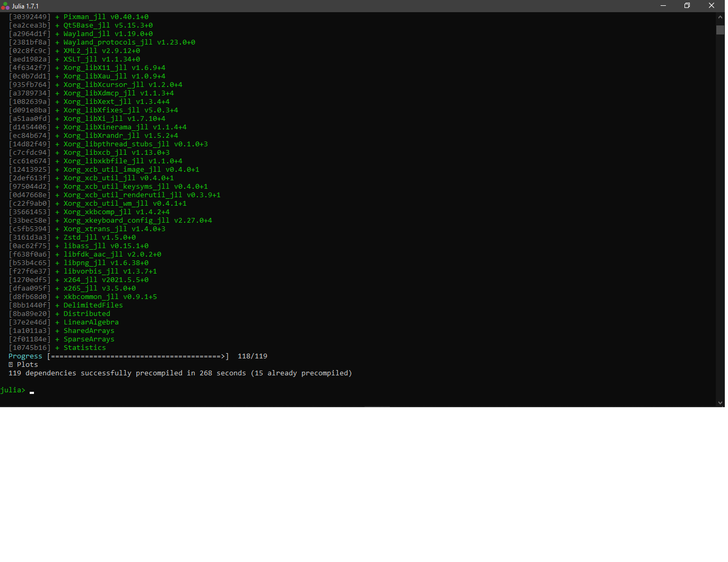728x562 pixels.
Task: Click the Plots status icon
Action: click(x=11, y=365)
